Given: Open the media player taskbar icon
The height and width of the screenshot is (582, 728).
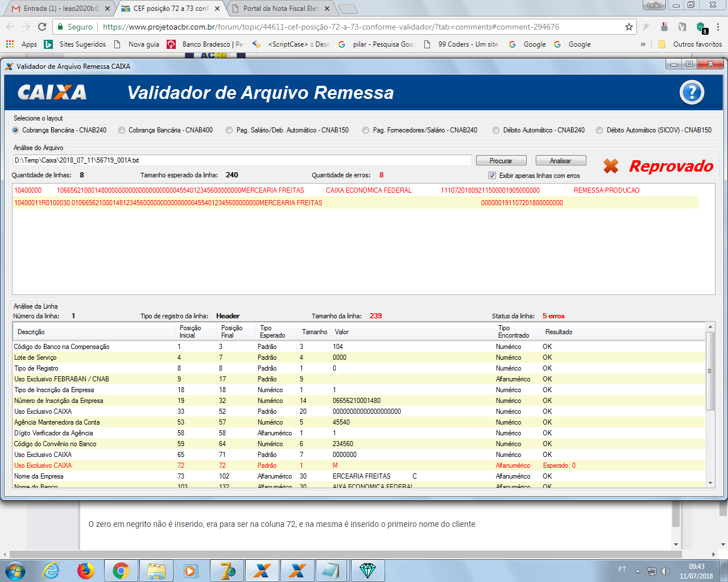Looking at the screenshot, I should click(191, 570).
